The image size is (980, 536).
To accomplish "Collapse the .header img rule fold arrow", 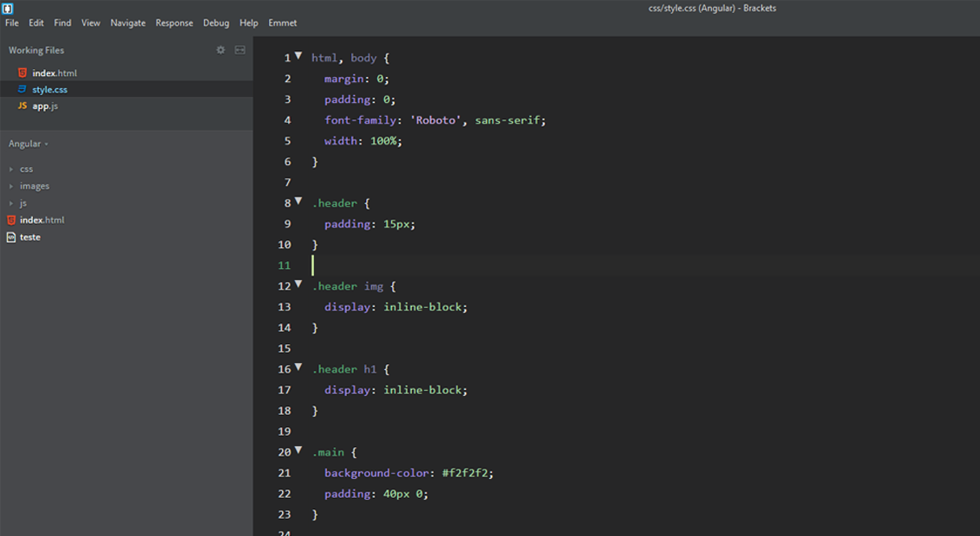I will tap(298, 284).
